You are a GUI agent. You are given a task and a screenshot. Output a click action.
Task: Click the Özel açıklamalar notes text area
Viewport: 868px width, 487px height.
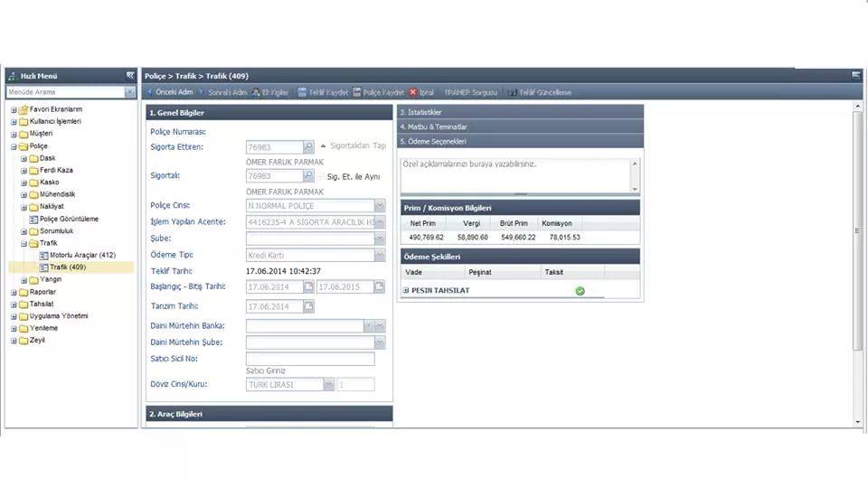pos(515,176)
